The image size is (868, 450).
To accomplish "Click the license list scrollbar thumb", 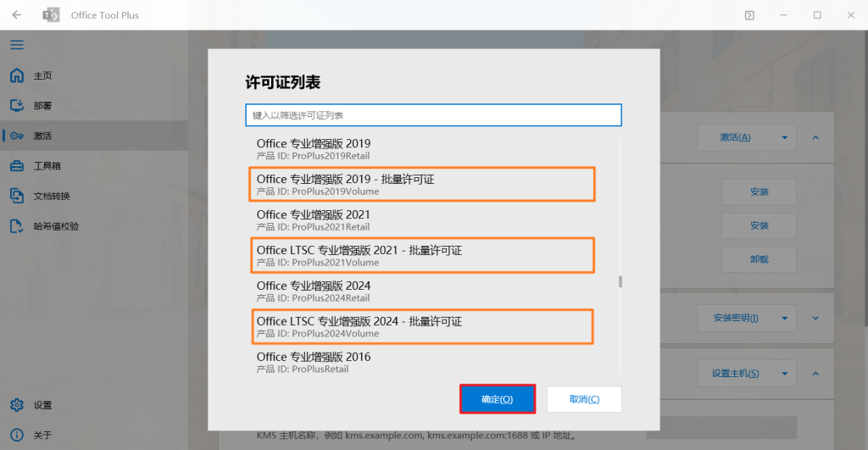I will [620, 281].
